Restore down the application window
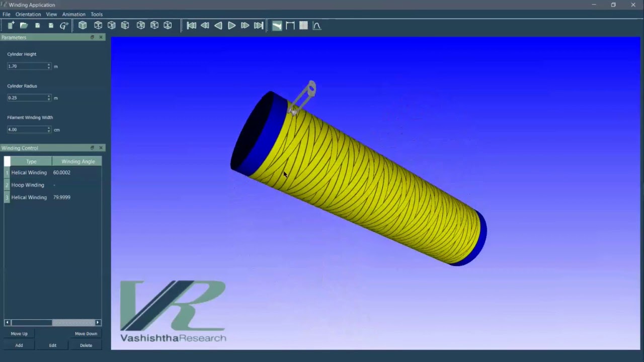 click(613, 5)
